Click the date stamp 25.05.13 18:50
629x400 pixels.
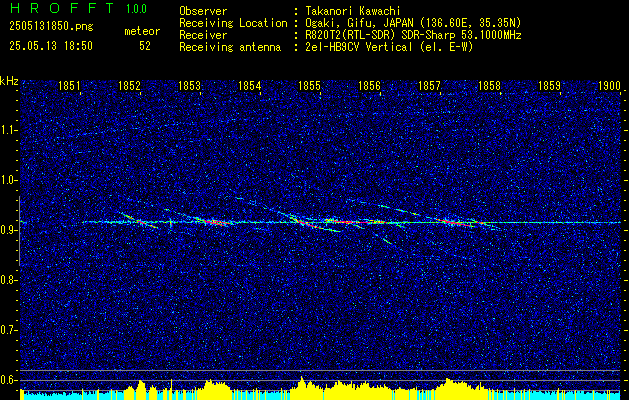(x=51, y=46)
